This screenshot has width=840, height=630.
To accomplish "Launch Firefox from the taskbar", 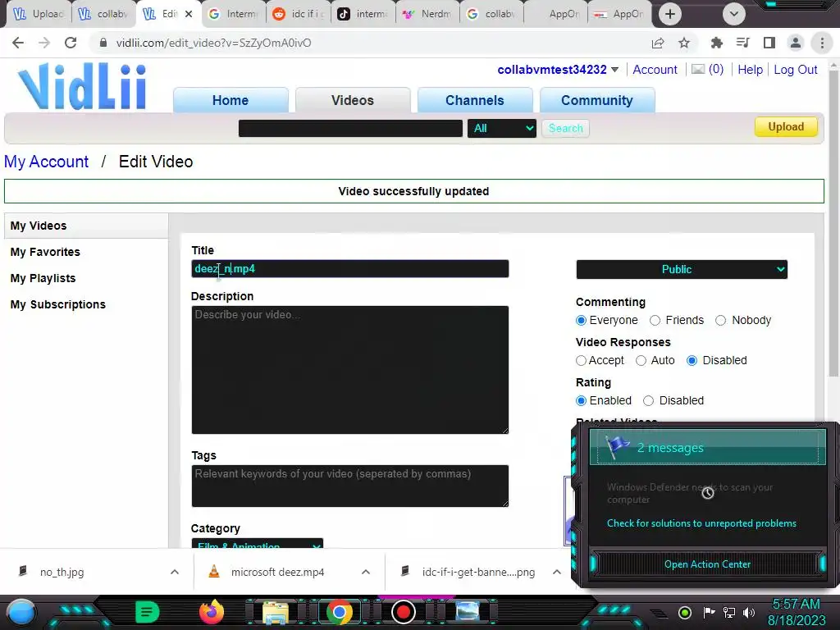I will click(x=211, y=612).
